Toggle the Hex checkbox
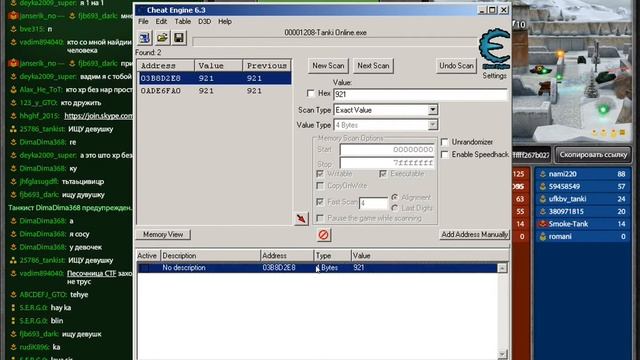The width and height of the screenshot is (640, 360). tap(311, 94)
